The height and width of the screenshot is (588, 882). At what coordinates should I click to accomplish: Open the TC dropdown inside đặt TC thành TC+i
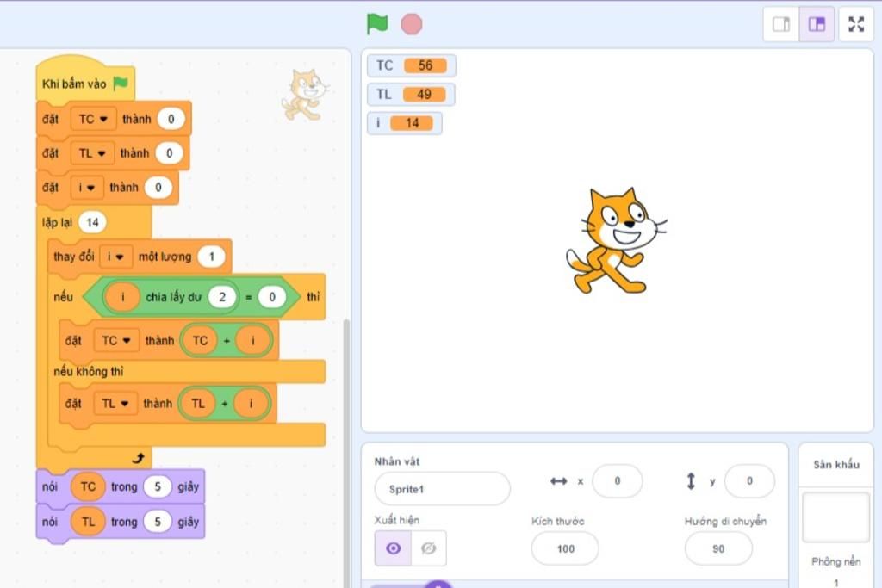[115, 340]
